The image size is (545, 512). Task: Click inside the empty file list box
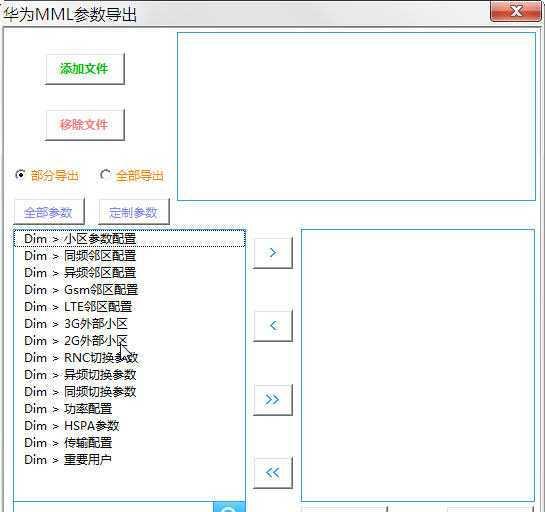pos(356,116)
